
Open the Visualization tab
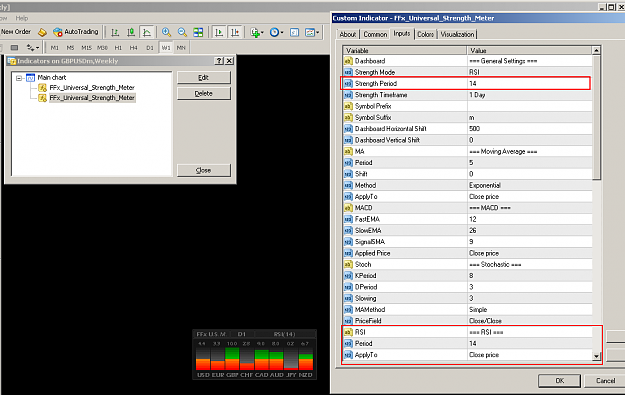coord(457,35)
